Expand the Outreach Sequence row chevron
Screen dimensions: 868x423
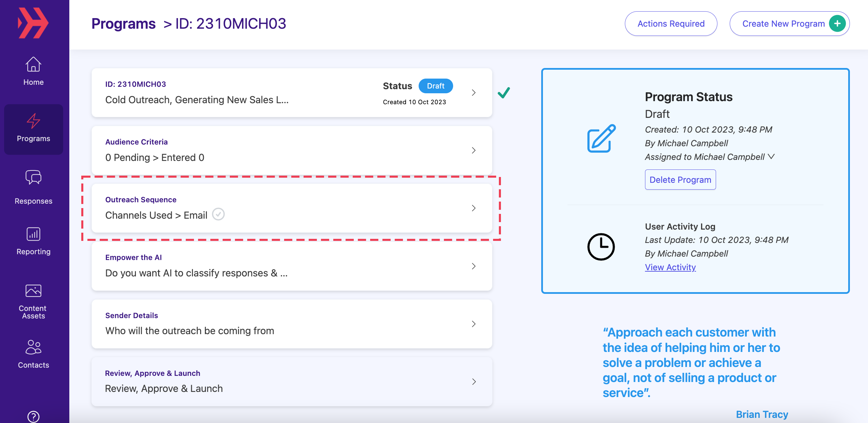coord(474,208)
